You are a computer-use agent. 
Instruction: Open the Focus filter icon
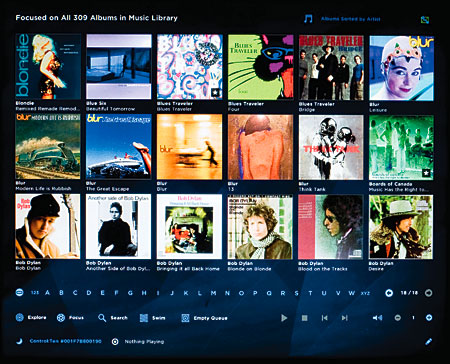click(x=61, y=318)
